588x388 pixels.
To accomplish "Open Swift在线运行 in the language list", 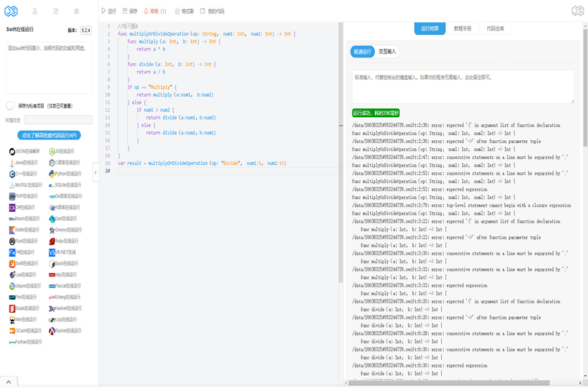I will point(24,264).
